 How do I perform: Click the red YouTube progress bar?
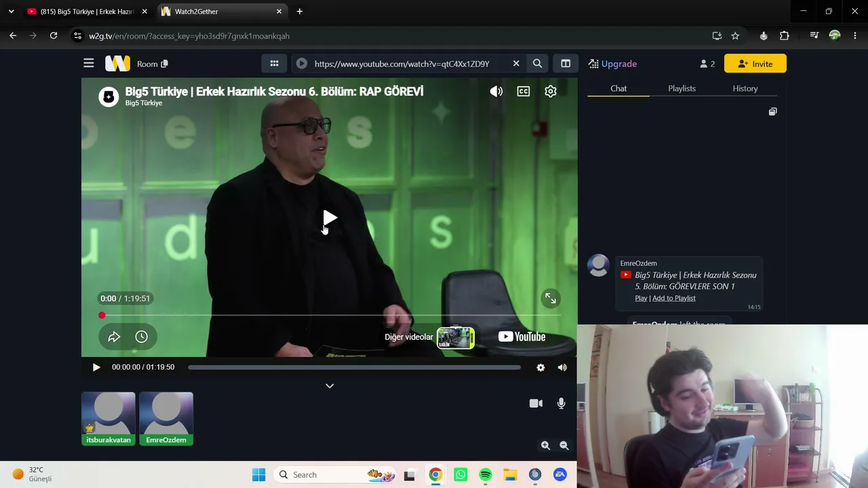coord(330,315)
